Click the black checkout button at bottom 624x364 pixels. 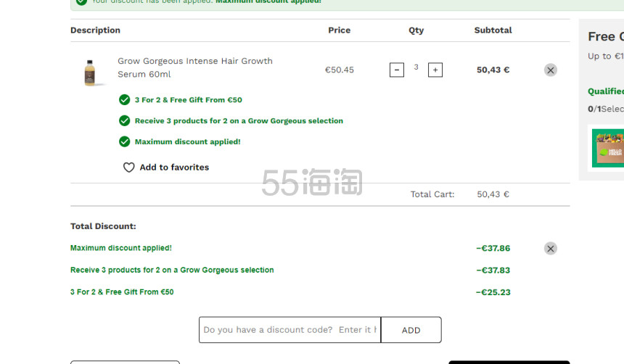(509, 363)
